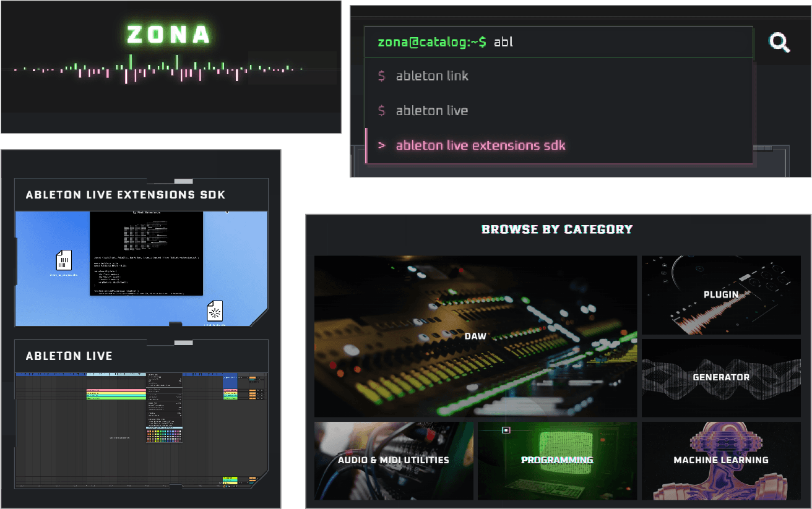Click the glowing ZONA logo

pyautogui.click(x=170, y=35)
